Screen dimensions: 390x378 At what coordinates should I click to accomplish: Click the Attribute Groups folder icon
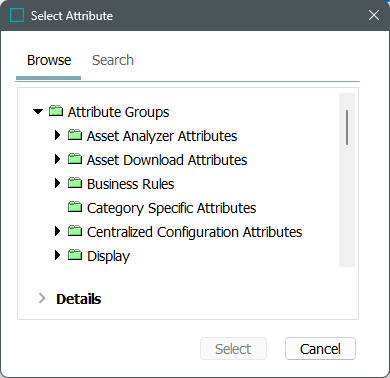[56, 111]
